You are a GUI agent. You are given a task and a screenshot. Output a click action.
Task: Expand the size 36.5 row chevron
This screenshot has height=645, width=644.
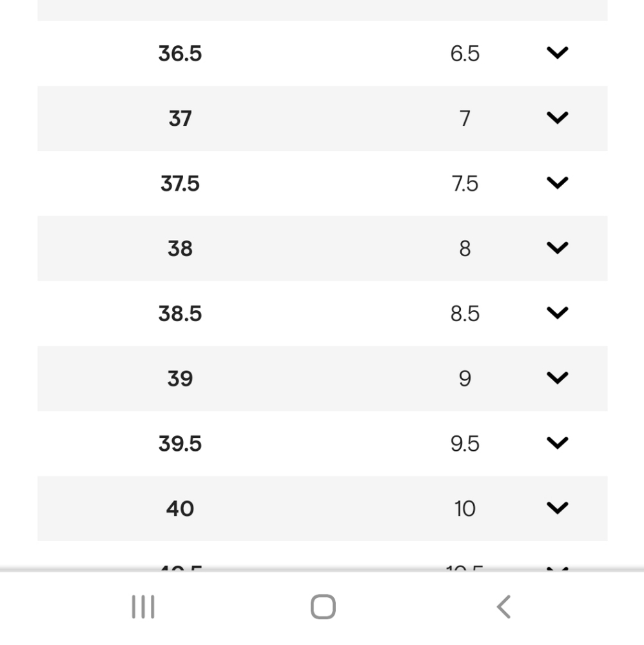[x=557, y=53]
